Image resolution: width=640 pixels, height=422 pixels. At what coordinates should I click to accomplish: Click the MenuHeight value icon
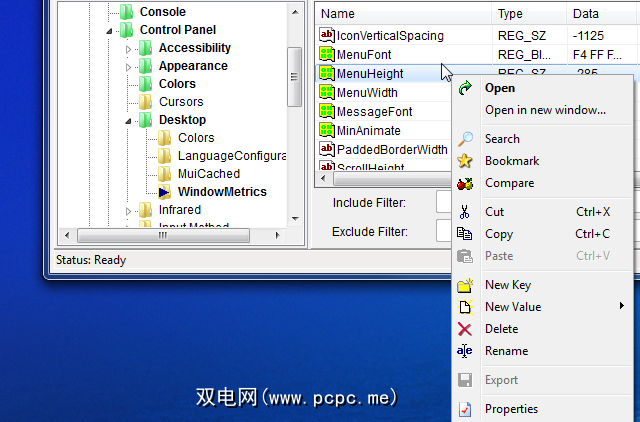pos(327,73)
